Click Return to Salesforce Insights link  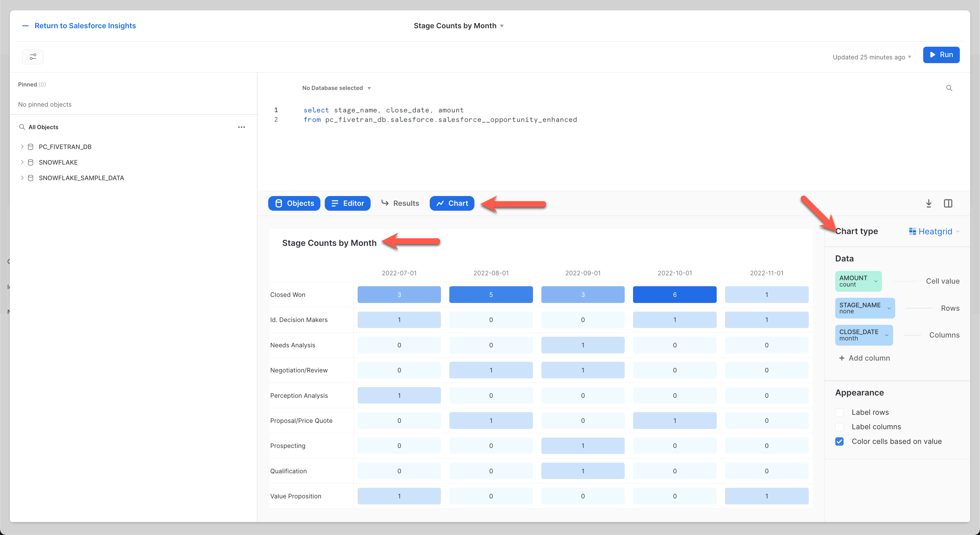coord(85,25)
